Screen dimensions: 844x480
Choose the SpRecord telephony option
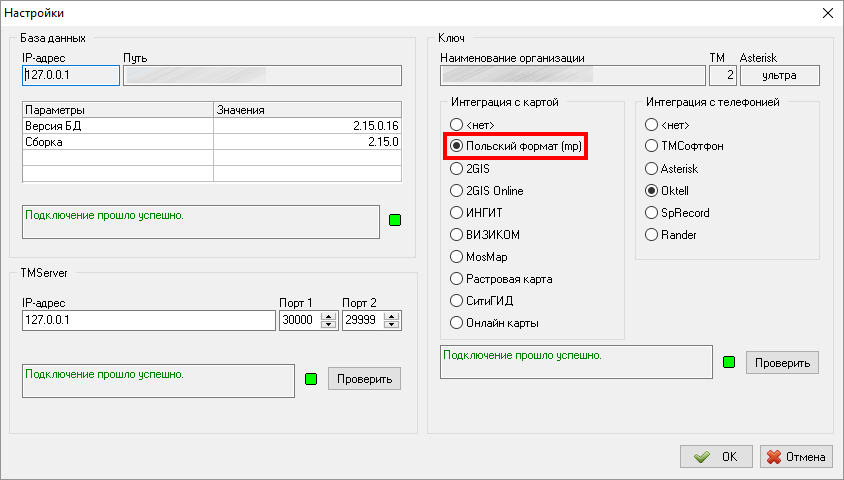[x=653, y=213]
